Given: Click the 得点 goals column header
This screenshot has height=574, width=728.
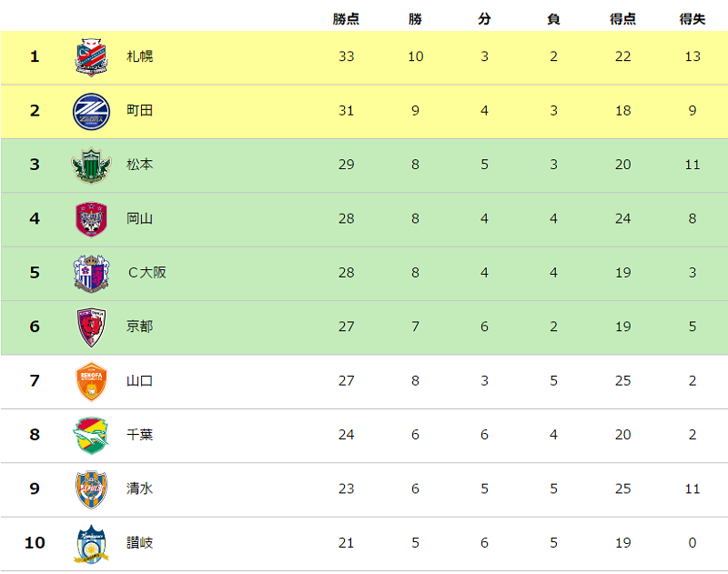Looking at the screenshot, I should tap(622, 19).
